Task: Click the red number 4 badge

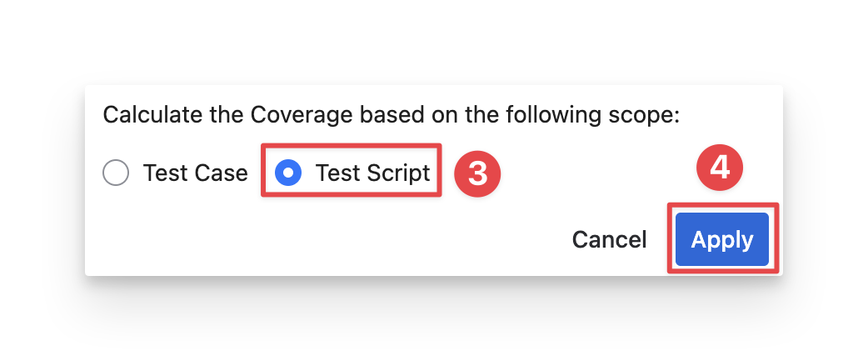Action: [x=720, y=168]
